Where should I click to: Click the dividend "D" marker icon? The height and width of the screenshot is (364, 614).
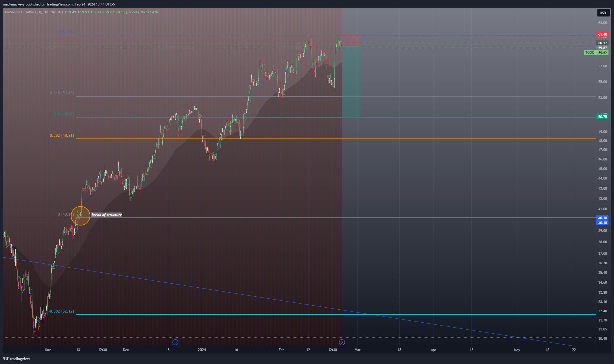[175, 342]
